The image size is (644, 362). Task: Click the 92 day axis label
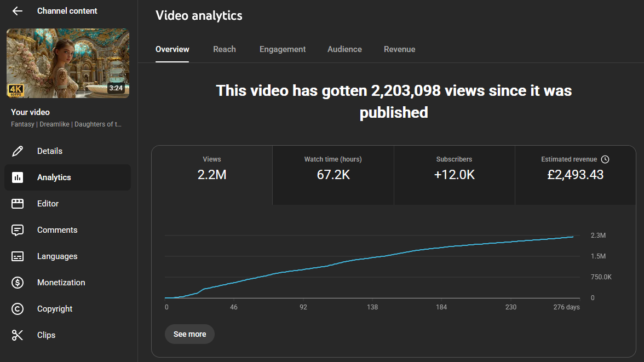tap(303, 307)
